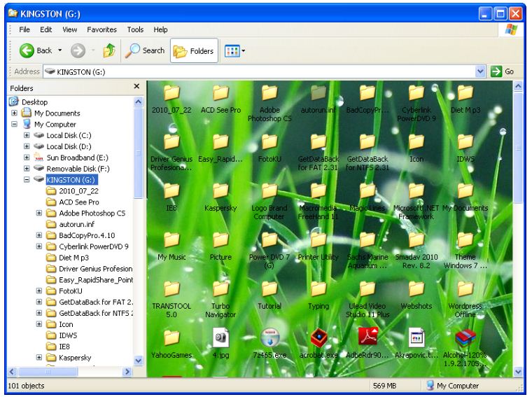Click file view scroll down arrow
Image resolution: width=532 pixels, height=397 pixels.
(x=518, y=372)
